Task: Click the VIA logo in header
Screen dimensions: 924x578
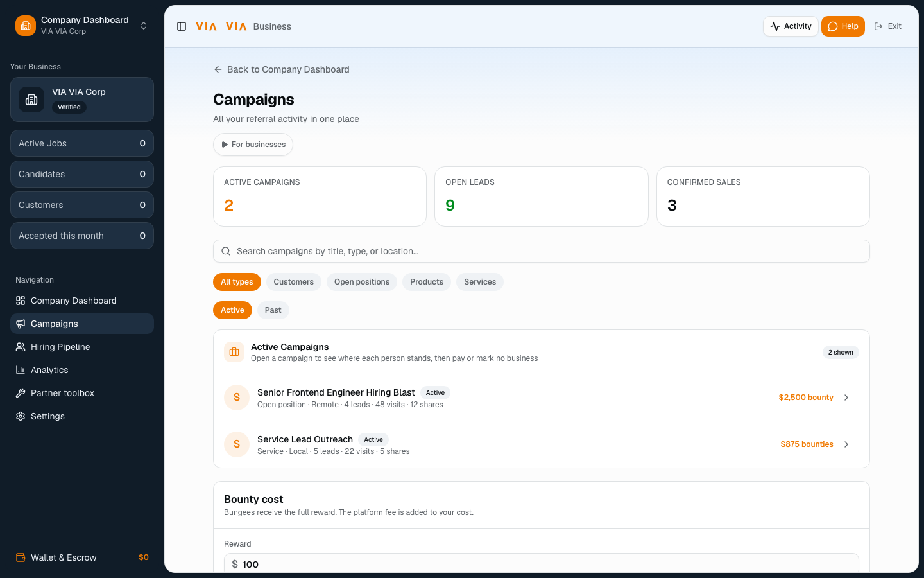Action: tap(221, 26)
